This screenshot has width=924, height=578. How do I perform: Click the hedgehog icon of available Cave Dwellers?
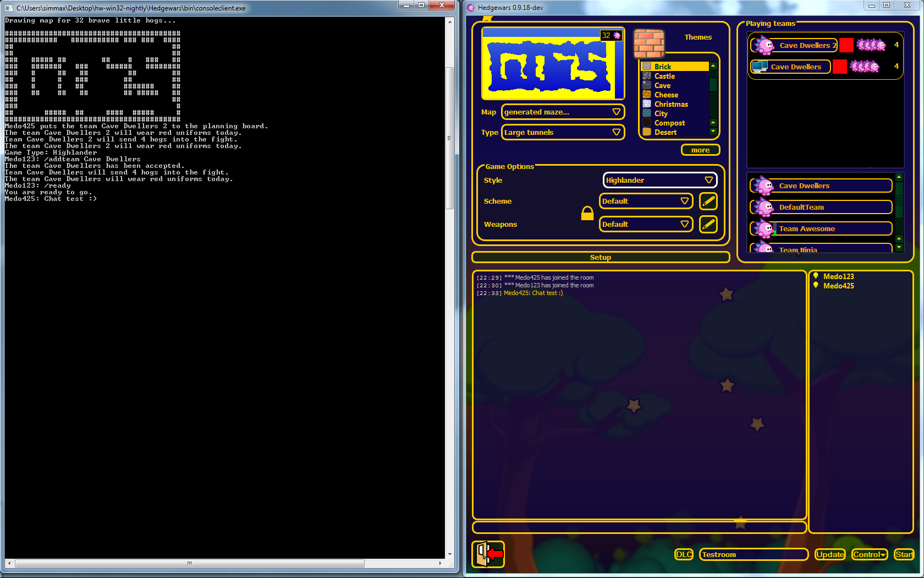point(763,186)
